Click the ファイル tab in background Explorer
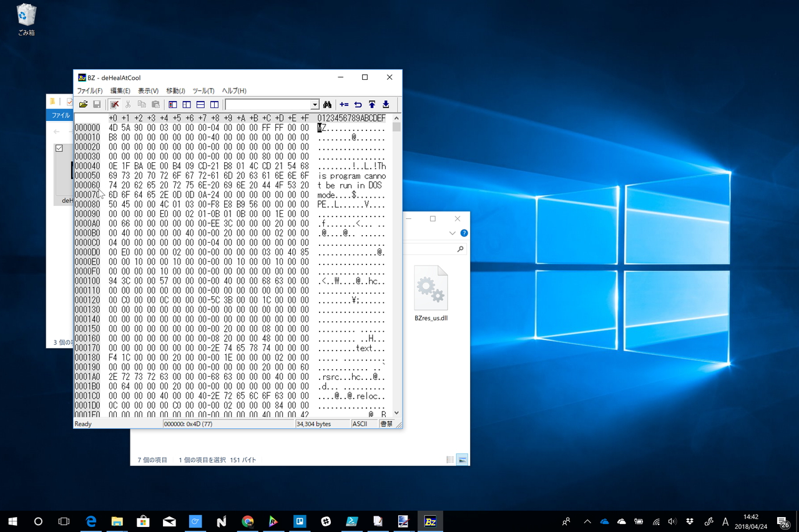The width and height of the screenshot is (799, 532). tap(61, 115)
